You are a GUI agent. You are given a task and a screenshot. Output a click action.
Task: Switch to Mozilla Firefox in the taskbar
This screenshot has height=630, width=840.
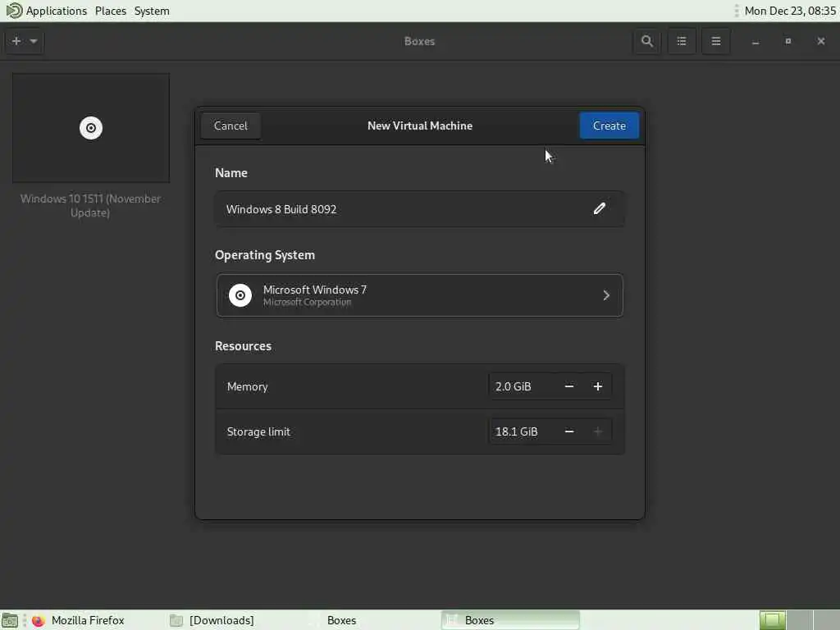tap(88, 620)
